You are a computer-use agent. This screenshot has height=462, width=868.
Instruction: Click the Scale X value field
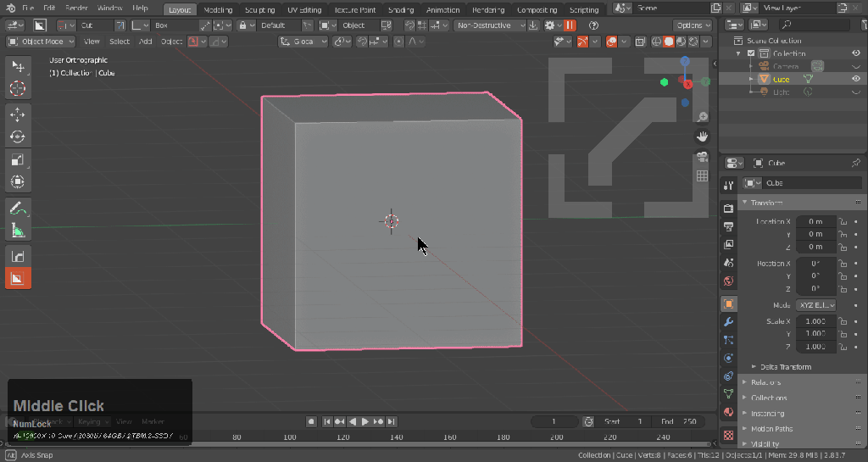[815, 321]
